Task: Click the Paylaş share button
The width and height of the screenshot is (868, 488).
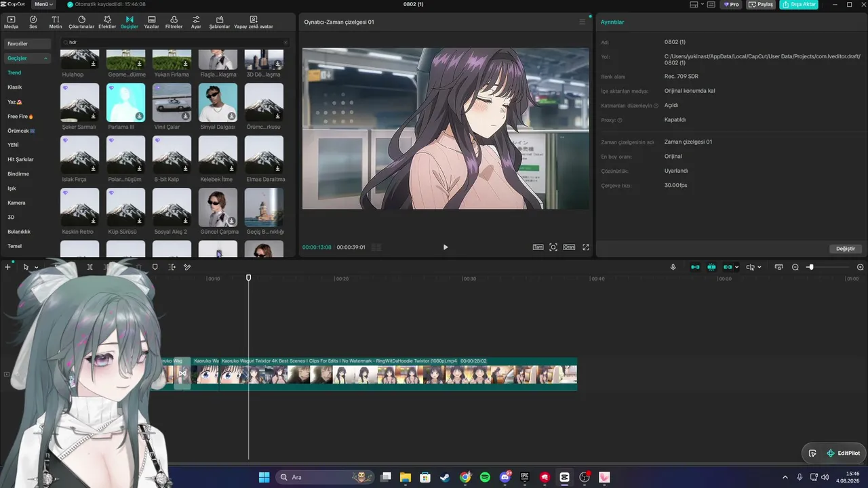Action: point(762,4)
